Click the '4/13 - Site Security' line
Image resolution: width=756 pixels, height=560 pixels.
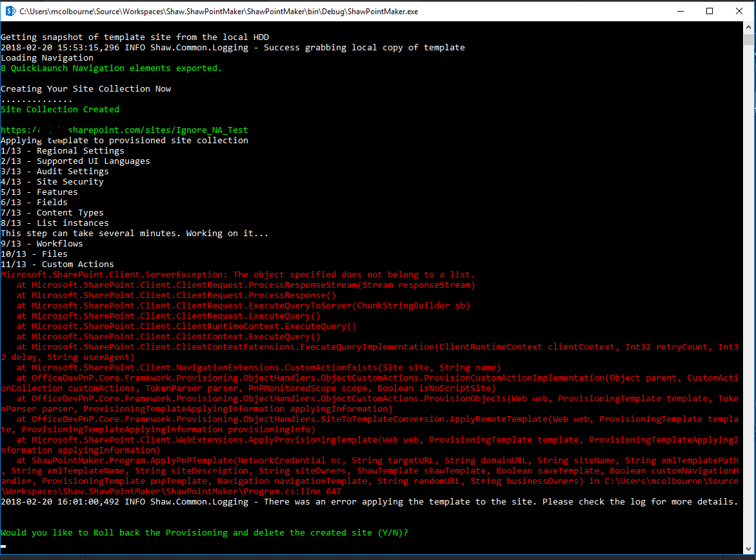pyautogui.click(x=52, y=182)
